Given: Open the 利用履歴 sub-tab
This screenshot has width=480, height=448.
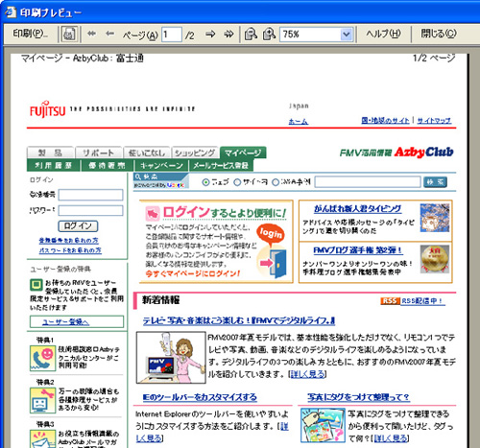Looking at the screenshot, I should [x=54, y=165].
